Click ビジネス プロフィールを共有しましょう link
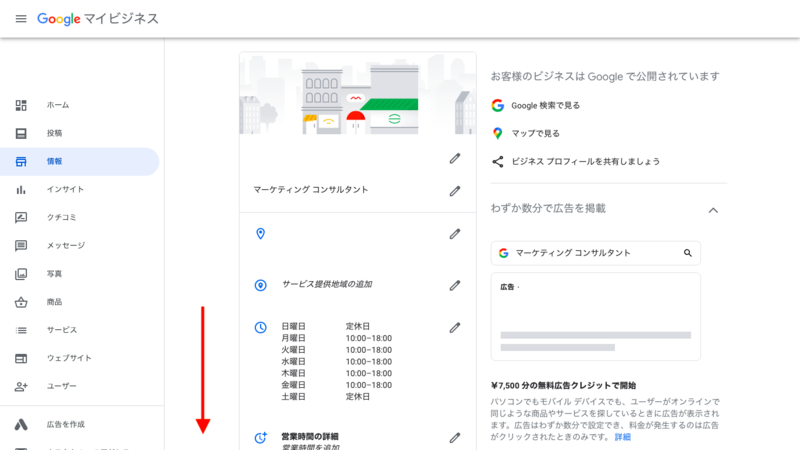This screenshot has width=800, height=450. tap(585, 162)
